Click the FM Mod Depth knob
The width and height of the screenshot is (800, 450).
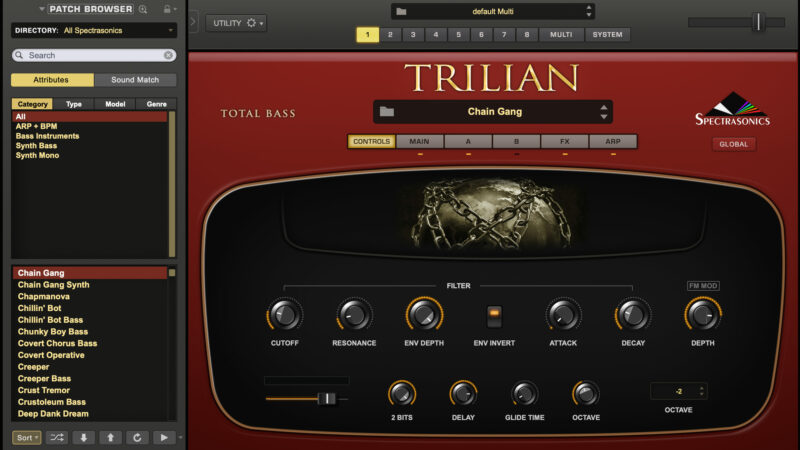[703, 315]
